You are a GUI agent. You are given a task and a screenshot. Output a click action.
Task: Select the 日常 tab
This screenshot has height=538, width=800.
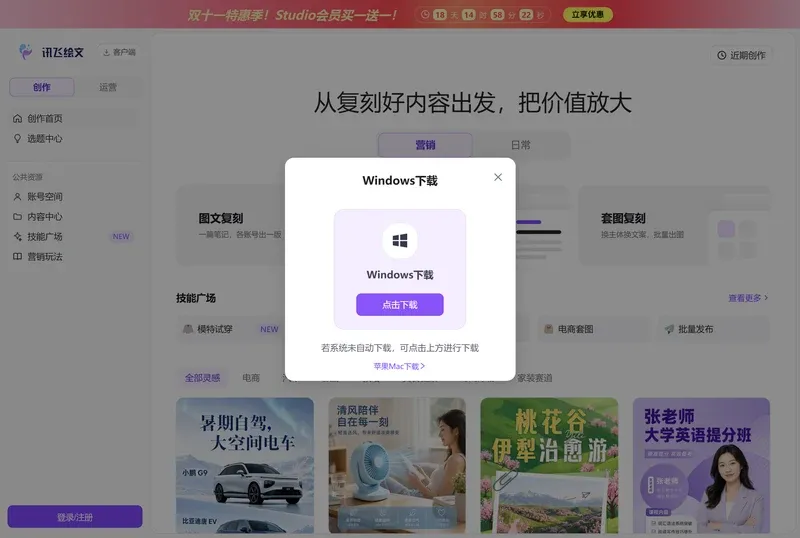click(520, 145)
